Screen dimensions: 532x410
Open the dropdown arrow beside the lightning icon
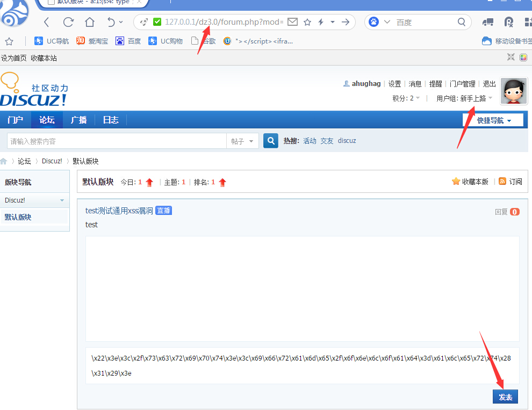tap(333, 22)
